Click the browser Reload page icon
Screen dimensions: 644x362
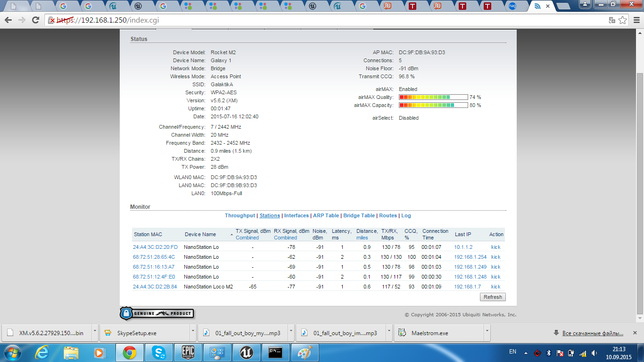click(35, 20)
